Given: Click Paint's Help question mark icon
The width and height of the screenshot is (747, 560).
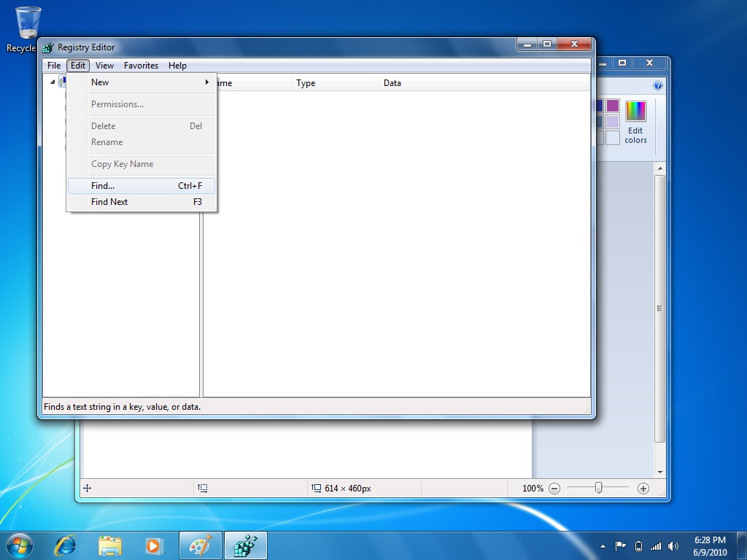Looking at the screenshot, I should pyautogui.click(x=659, y=84).
